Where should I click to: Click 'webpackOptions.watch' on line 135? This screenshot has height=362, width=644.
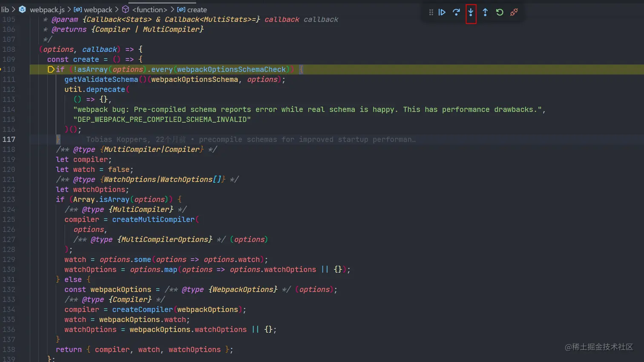pos(142,319)
